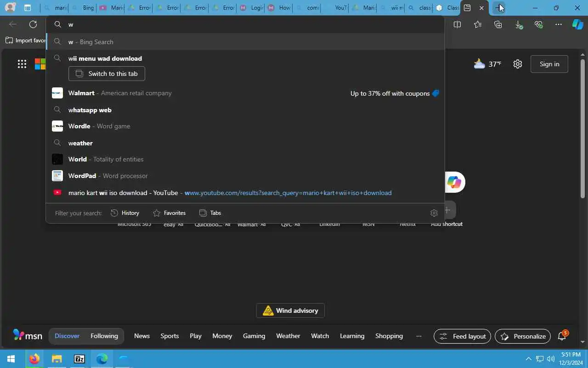Open the Shopping category
Image resolution: width=588 pixels, height=368 pixels.
(389, 336)
